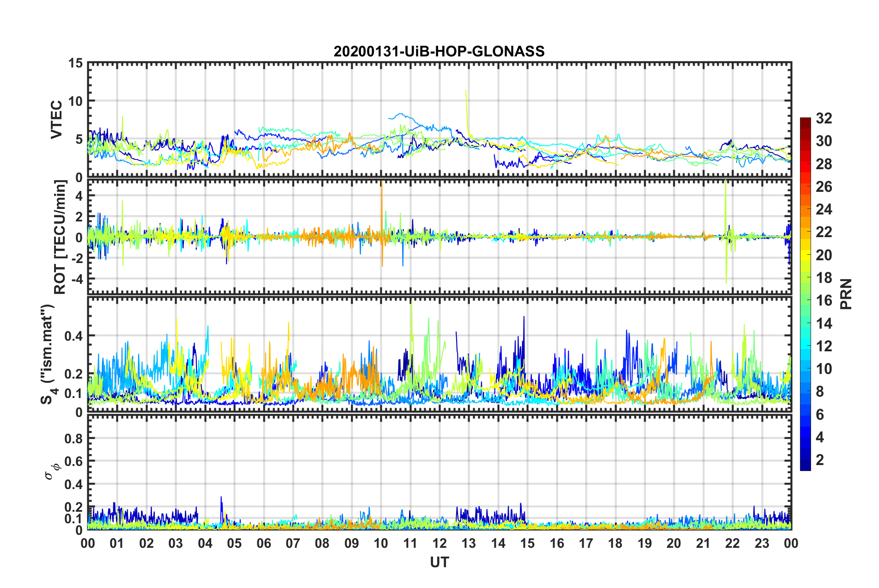This screenshot has height=588, width=879.
Task: Click x-axis tick label 23
Action: [x=762, y=543]
